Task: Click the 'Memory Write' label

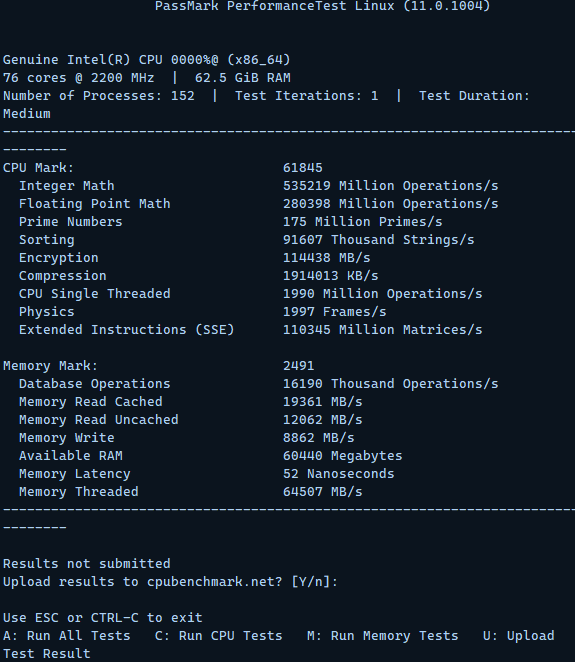Action: (x=67, y=438)
